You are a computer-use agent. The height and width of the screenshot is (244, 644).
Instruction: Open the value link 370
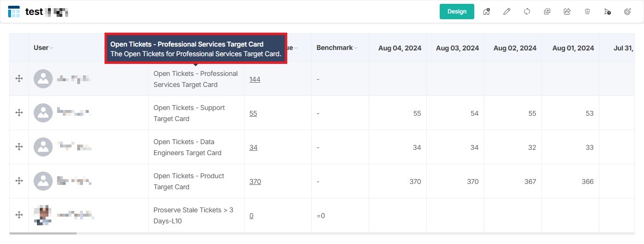coord(255,182)
